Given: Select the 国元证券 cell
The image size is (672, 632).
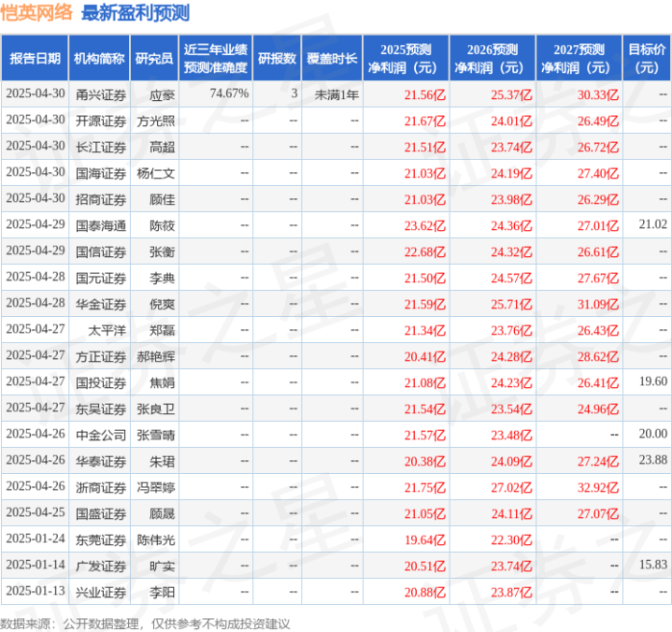Looking at the screenshot, I should 101,279.
